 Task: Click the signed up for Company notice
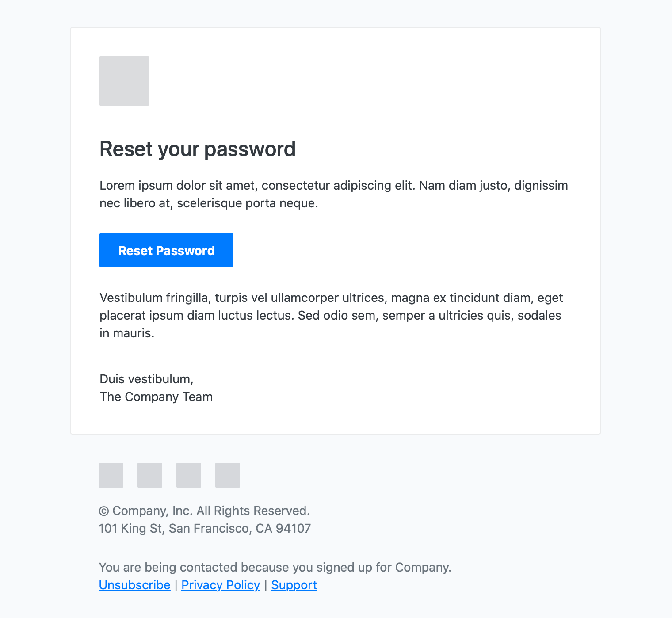point(275,567)
